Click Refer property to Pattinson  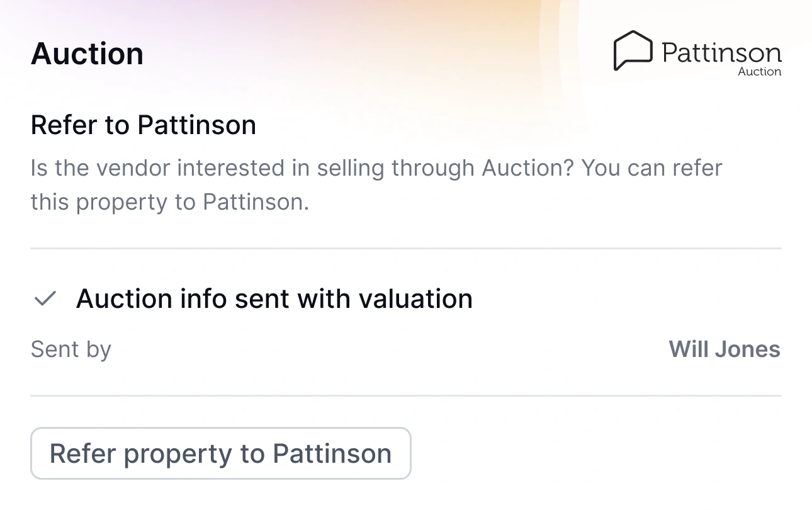[x=220, y=453]
